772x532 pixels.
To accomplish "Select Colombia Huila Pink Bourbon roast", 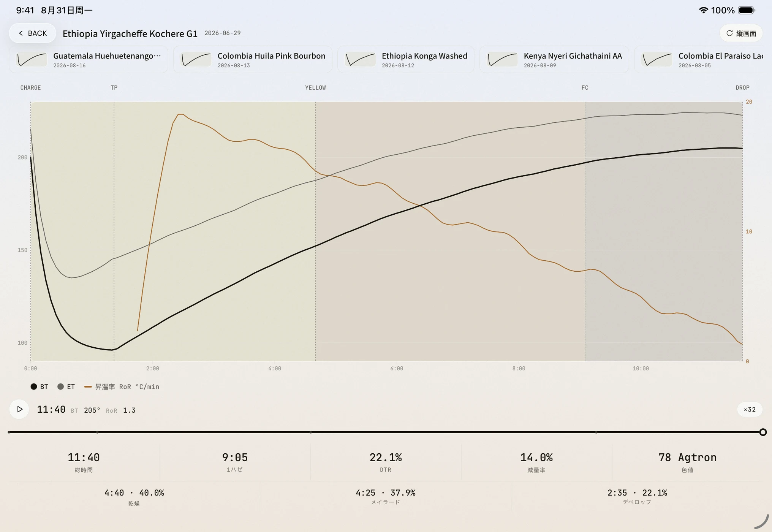I will pos(253,60).
